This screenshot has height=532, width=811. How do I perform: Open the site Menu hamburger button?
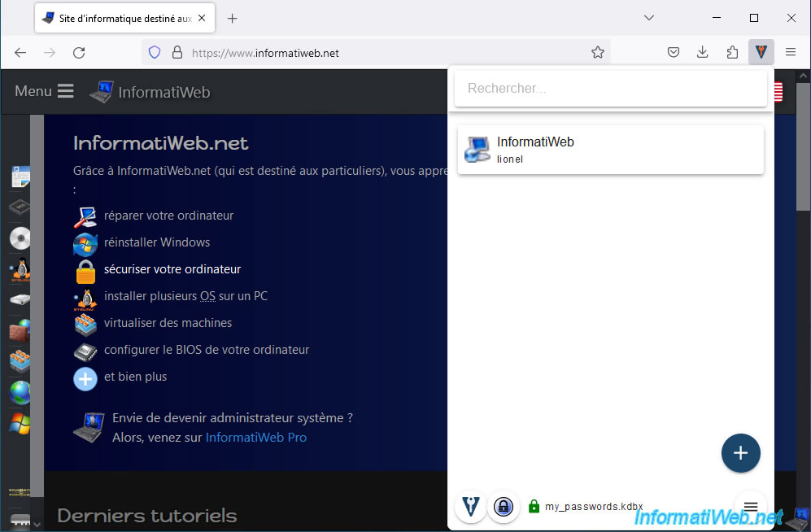coord(44,91)
